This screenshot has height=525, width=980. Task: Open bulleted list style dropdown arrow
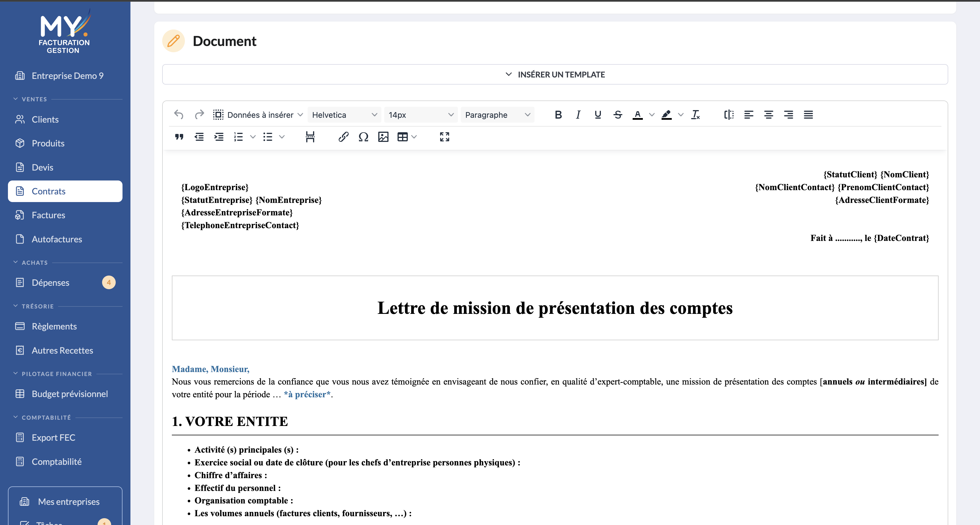point(282,137)
